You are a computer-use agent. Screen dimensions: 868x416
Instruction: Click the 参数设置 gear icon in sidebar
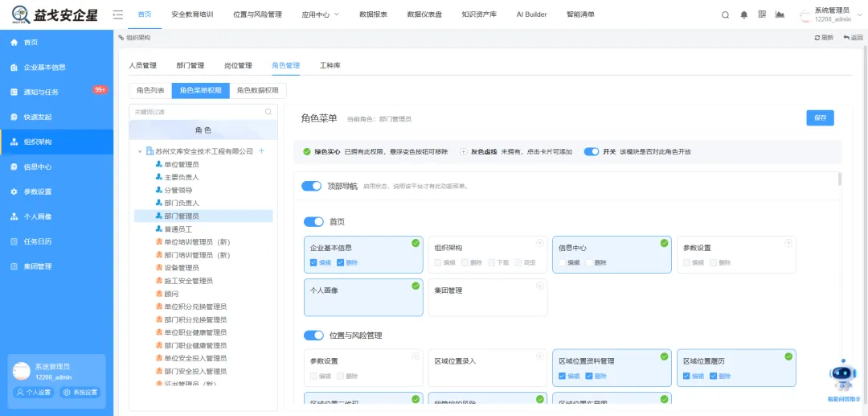click(x=14, y=192)
